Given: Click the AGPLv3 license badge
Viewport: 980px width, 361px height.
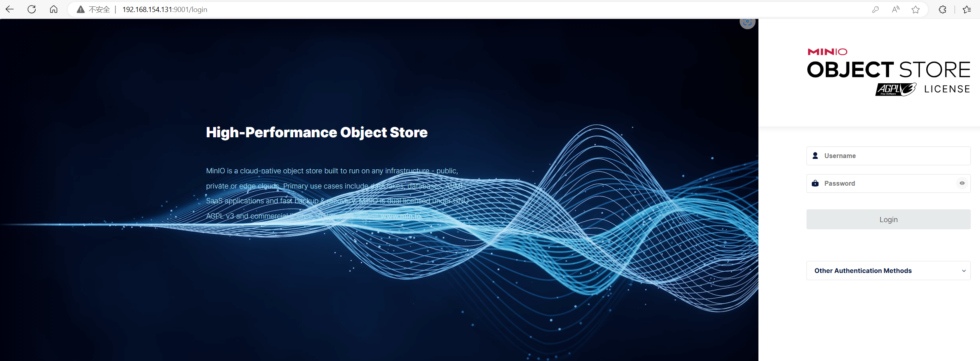Looking at the screenshot, I should click(896, 89).
